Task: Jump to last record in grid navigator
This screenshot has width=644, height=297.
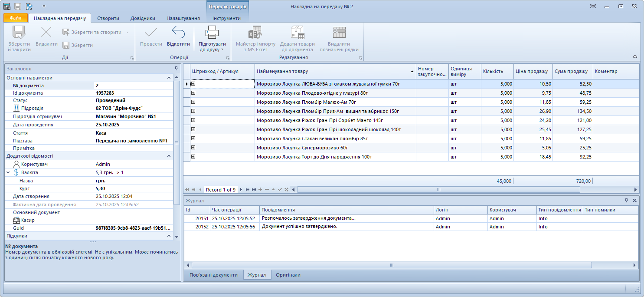Action: tap(254, 190)
